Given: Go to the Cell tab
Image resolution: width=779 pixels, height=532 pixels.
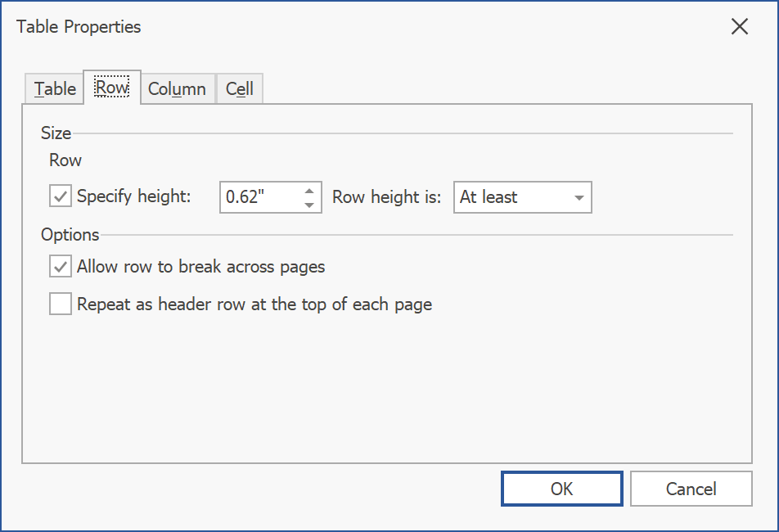Looking at the screenshot, I should click(240, 89).
